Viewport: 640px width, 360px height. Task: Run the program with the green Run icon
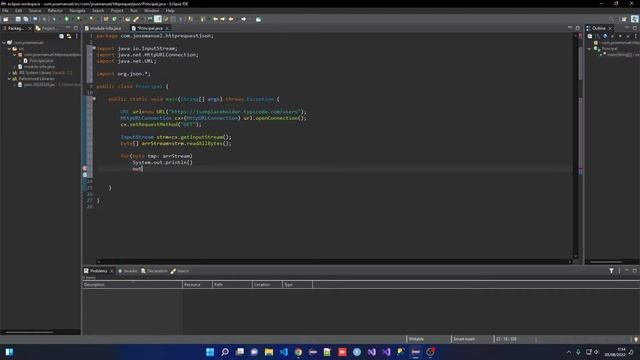pos(67,19)
